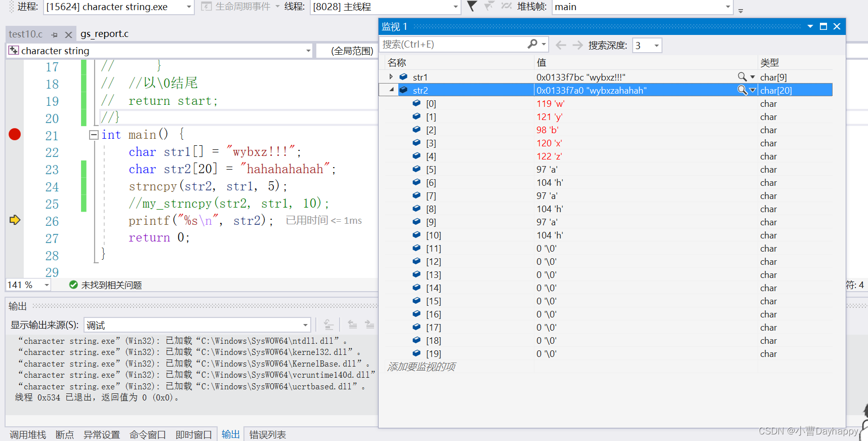Click the return 0 statement on line 27
Image resolution: width=868 pixels, height=441 pixels.
pos(159,237)
